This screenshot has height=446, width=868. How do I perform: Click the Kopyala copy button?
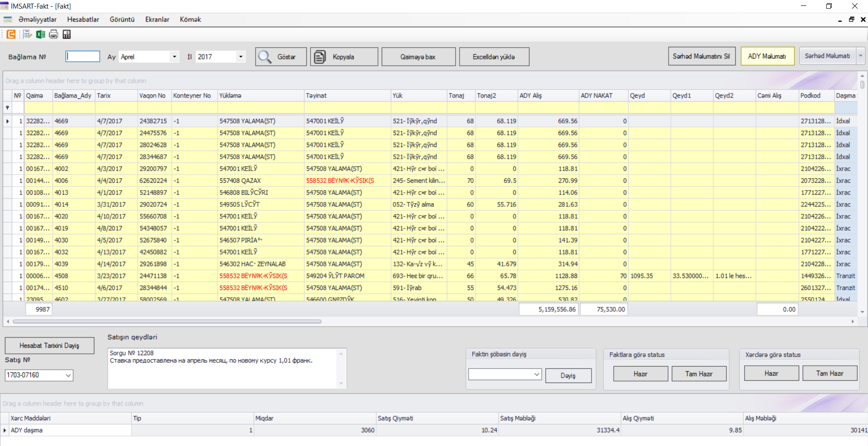tap(344, 57)
